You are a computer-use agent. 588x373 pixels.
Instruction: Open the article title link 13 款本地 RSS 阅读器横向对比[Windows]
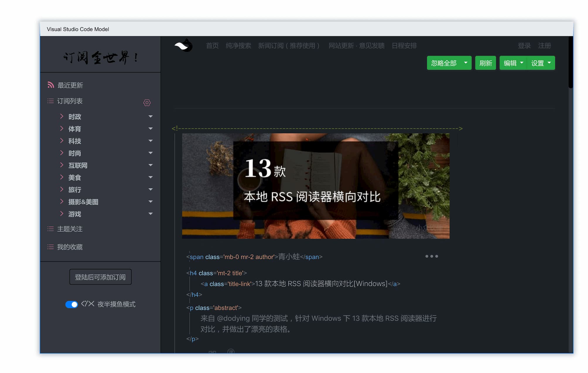pos(321,284)
